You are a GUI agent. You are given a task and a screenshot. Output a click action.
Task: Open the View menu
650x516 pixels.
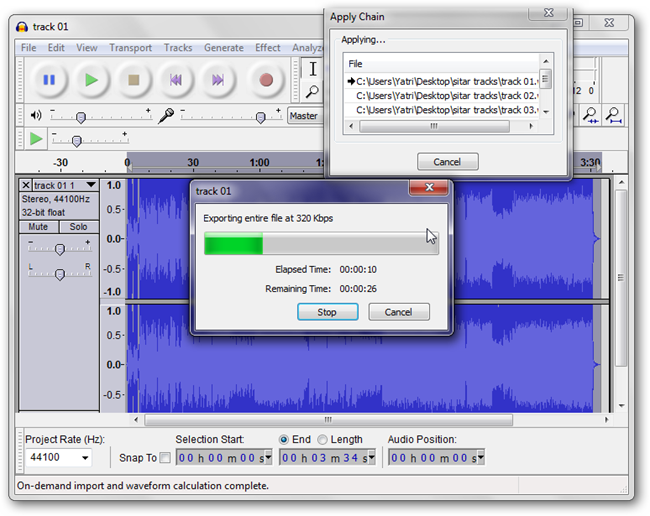(x=87, y=48)
